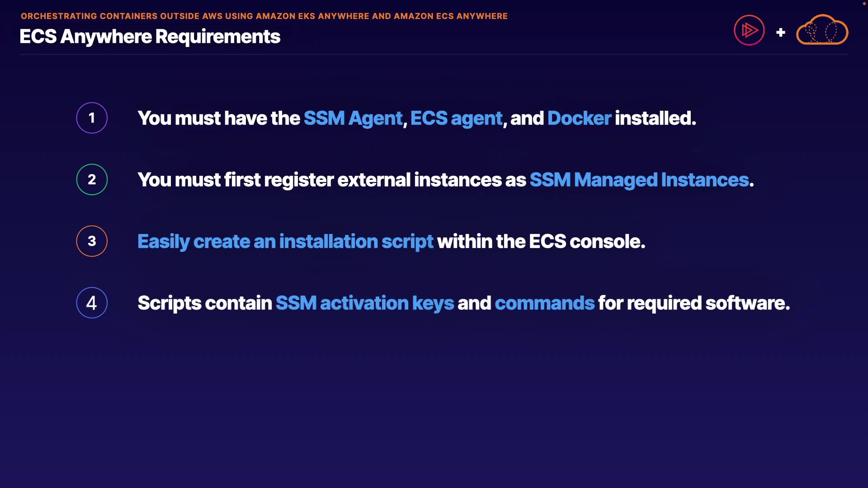Click the plus sign between the logos
The height and width of the screenshot is (488, 868).
point(780,33)
